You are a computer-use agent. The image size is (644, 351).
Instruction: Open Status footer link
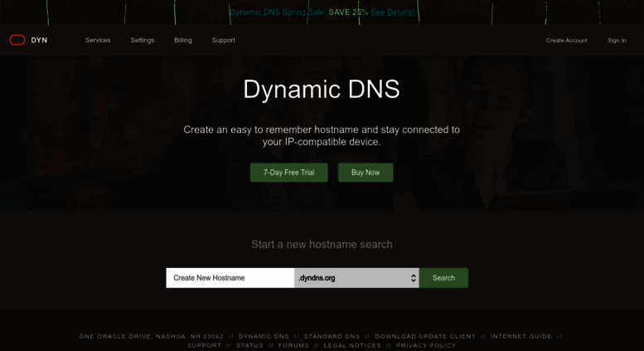pos(249,345)
